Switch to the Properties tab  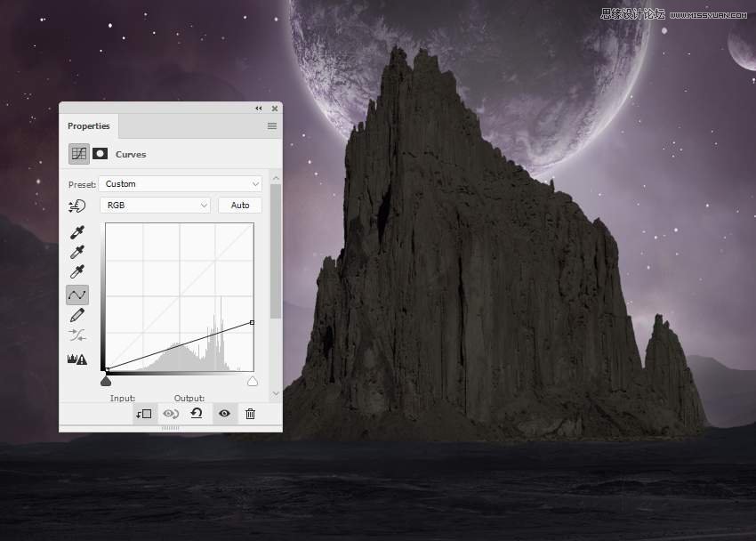click(89, 125)
